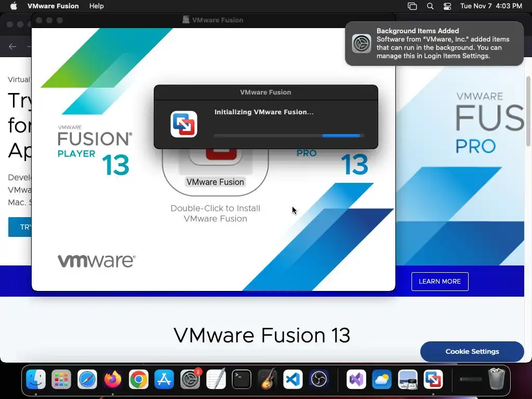Open Preview from the Dock
Viewport: 532px width, 399px height.
[x=407, y=379]
